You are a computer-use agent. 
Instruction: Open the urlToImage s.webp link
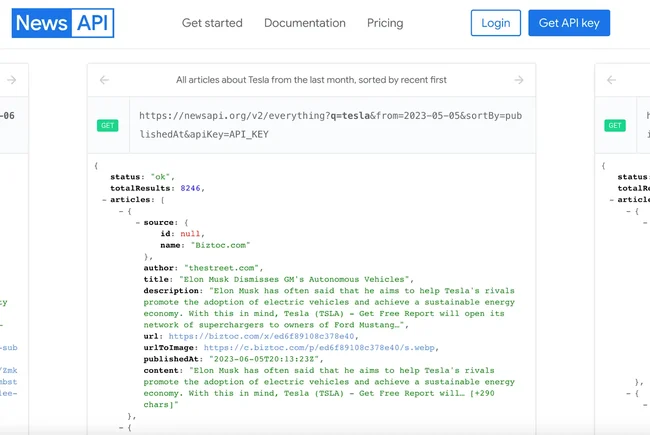[x=319, y=348]
